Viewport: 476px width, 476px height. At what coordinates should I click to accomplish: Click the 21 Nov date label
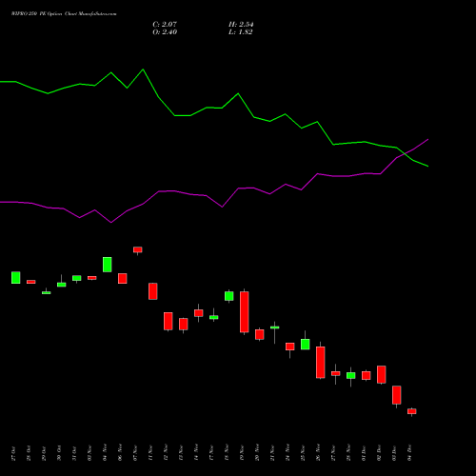tap(272, 453)
